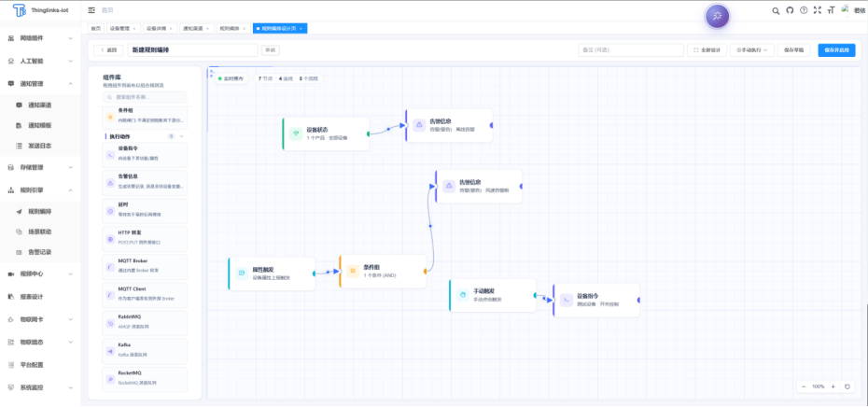The image size is (868, 407).
Task: Select the MQTT Client component
Action: pyautogui.click(x=145, y=295)
